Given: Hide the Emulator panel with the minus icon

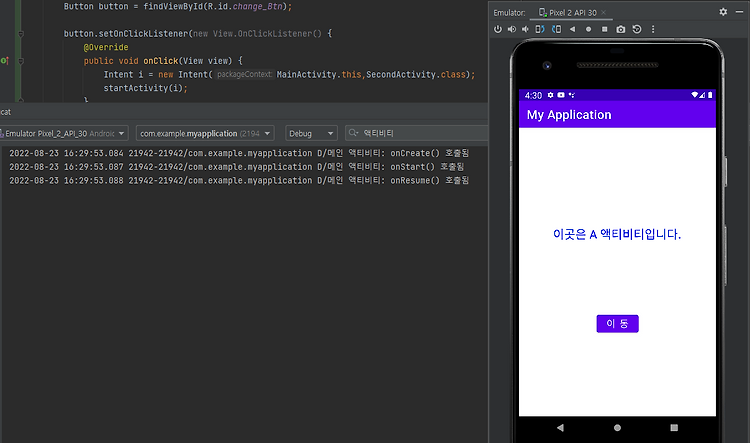Looking at the screenshot, I should (x=739, y=12).
